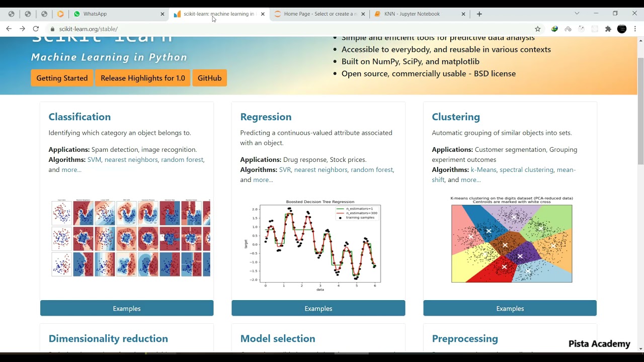Open the Model selection heading
Viewport: 644px width, 362px height.
point(278,338)
